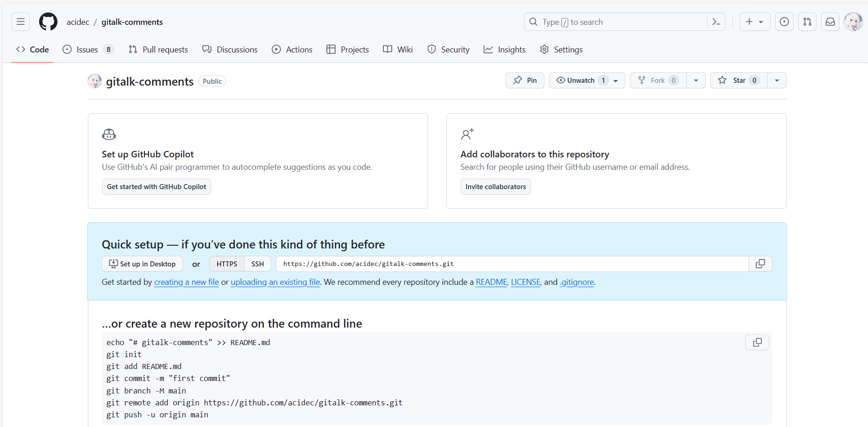Click the Issues count badge 8
The width and height of the screenshot is (868, 427).
click(108, 49)
